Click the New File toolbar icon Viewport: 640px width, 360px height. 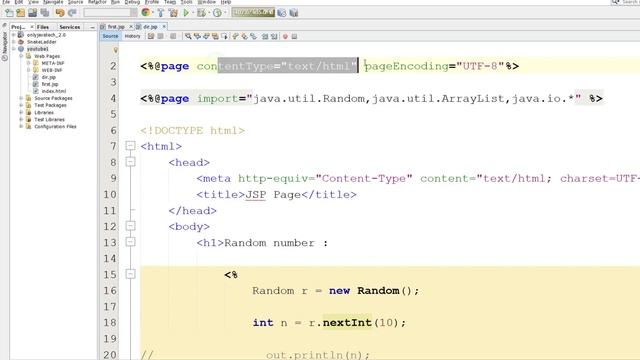tap(9, 13)
